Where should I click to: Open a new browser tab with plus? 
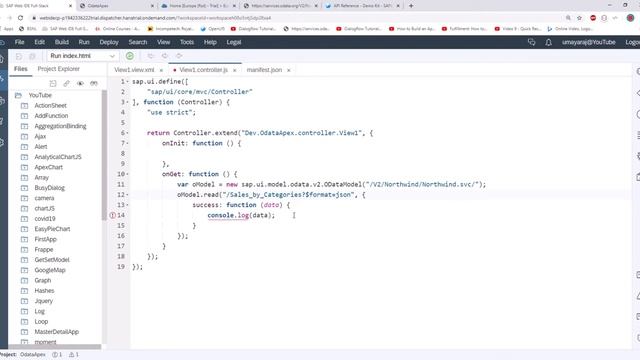point(411,6)
